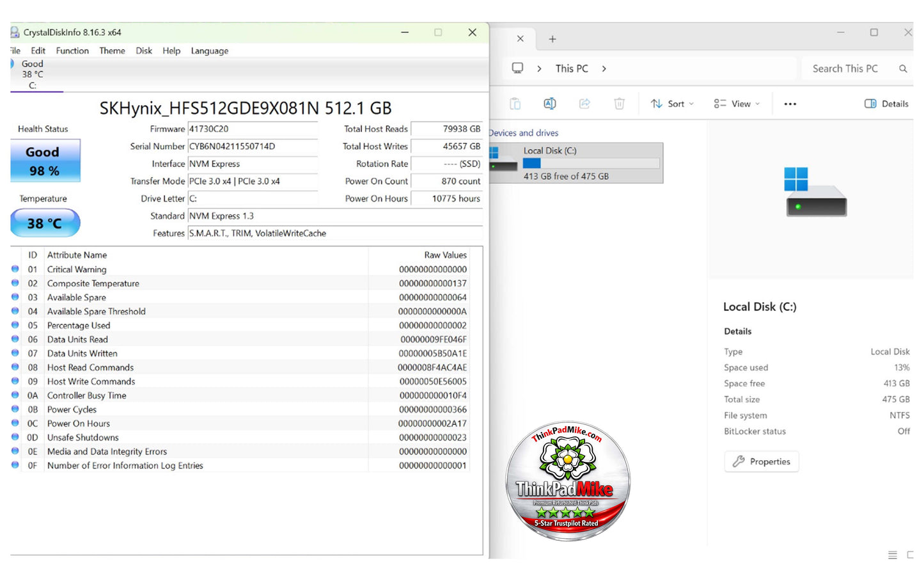Screen dimensions: 924x581
Task: Click the status dot for Media and Data Integrity Errors
Action: 15,451
